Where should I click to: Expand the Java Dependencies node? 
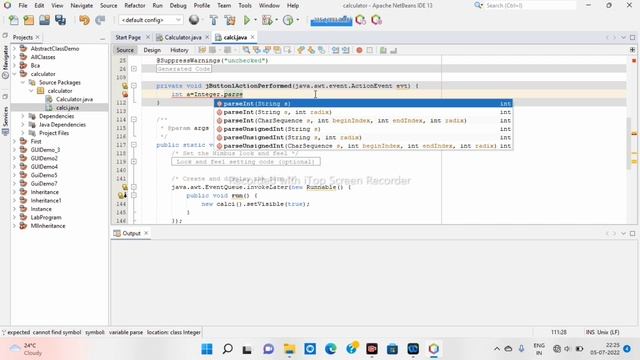pyautogui.click(x=23, y=124)
